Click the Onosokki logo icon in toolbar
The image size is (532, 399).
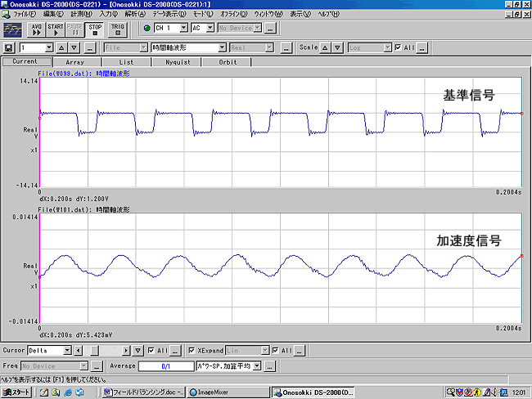click(x=13, y=29)
